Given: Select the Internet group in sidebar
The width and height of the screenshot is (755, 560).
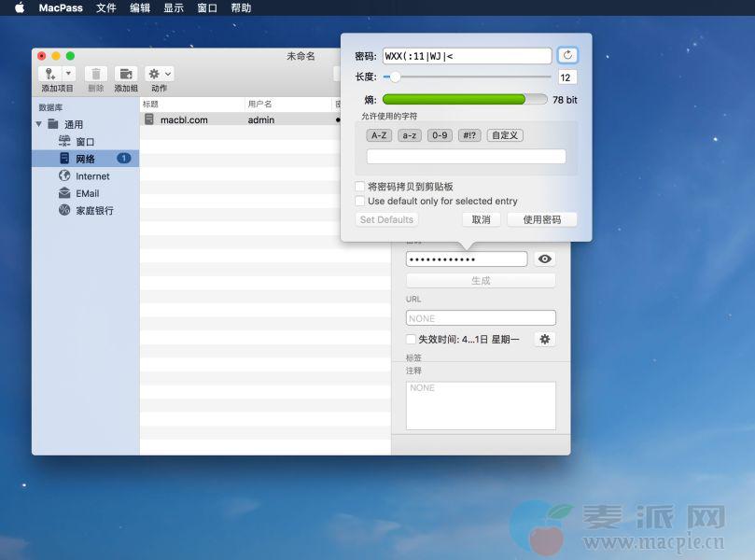Looking at the screenshot, I should [92, 176].
